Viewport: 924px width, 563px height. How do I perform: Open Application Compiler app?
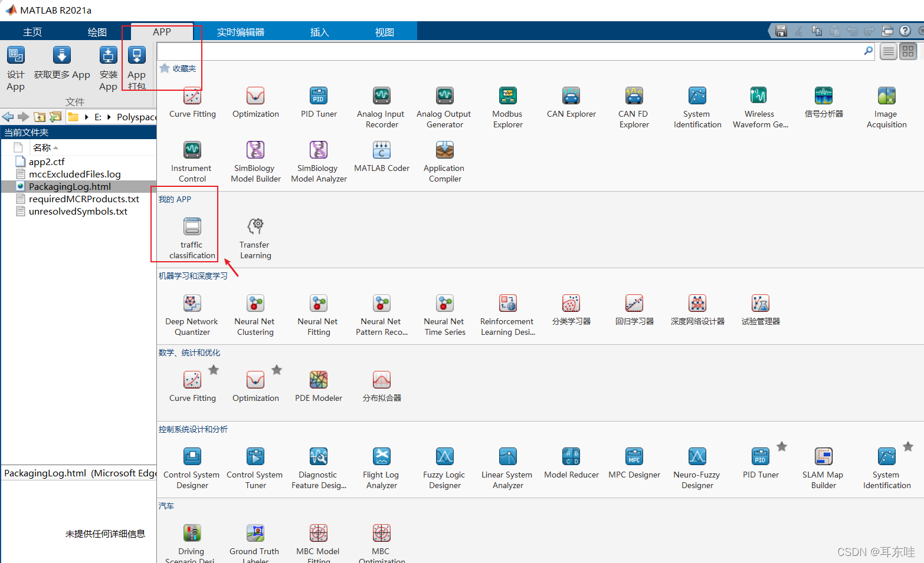444,162
